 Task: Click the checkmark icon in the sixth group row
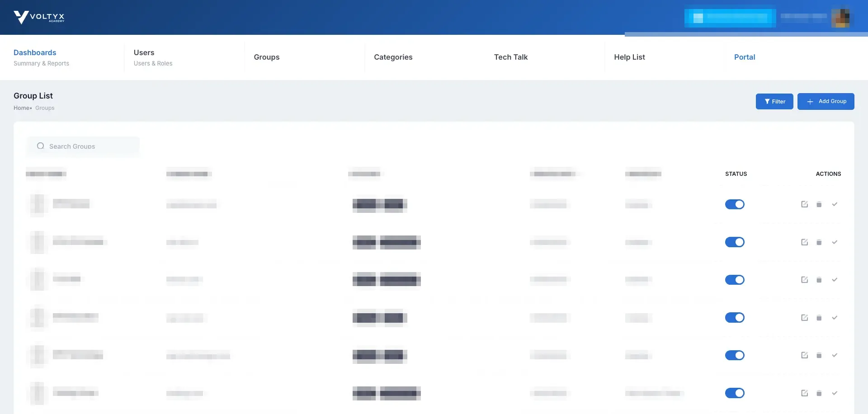835,393
